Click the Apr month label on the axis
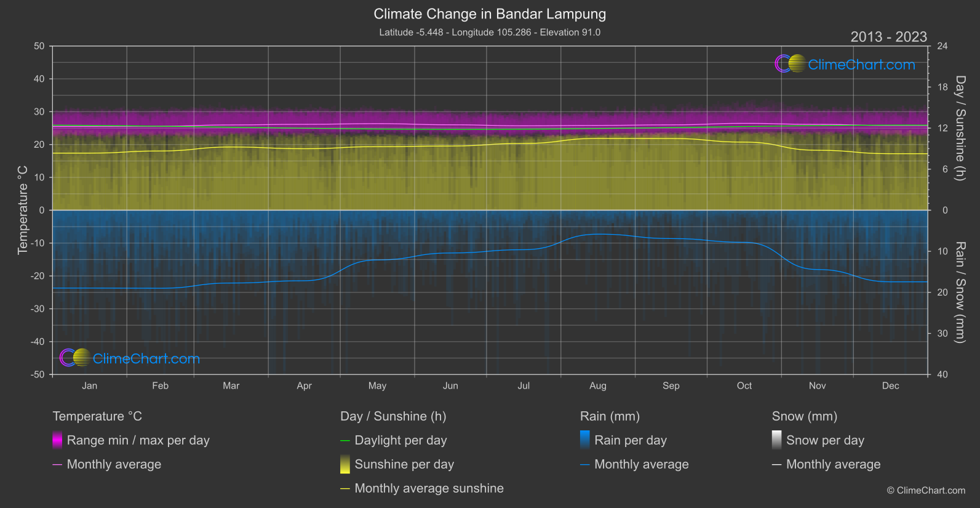This screenshot has height=508, width=980. tap(304, 385)
